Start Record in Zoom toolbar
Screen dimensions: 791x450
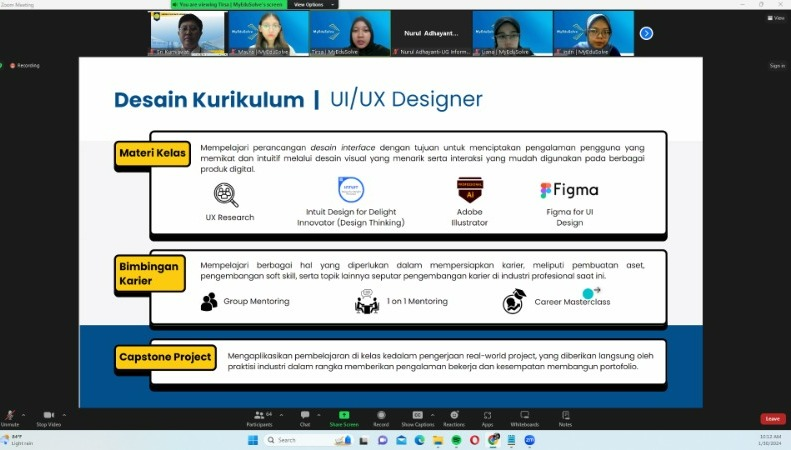click(x=381, y=418)
